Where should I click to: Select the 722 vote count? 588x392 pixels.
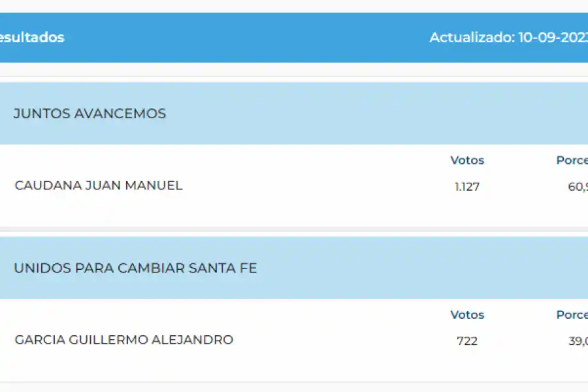(467, 341)
